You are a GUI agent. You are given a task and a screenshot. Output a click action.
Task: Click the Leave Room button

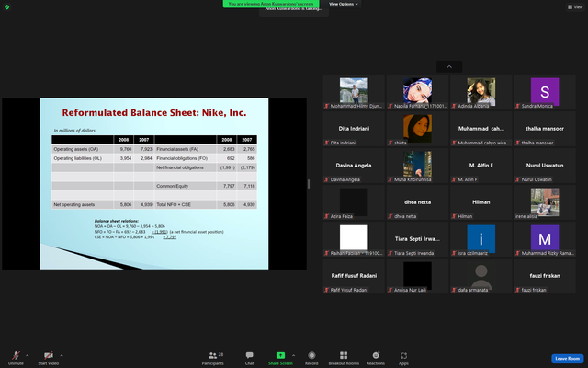[567, 358]
